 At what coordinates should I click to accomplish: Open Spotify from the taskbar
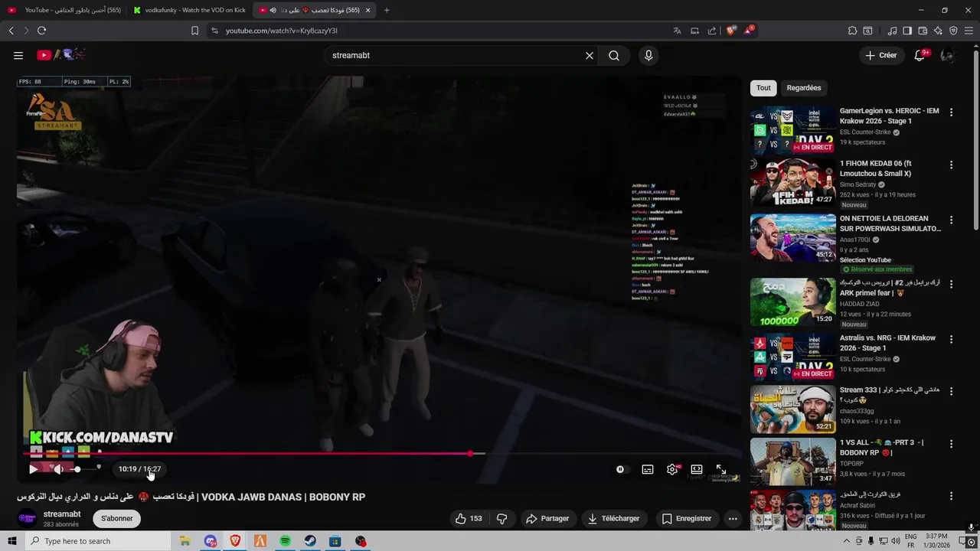285,541
